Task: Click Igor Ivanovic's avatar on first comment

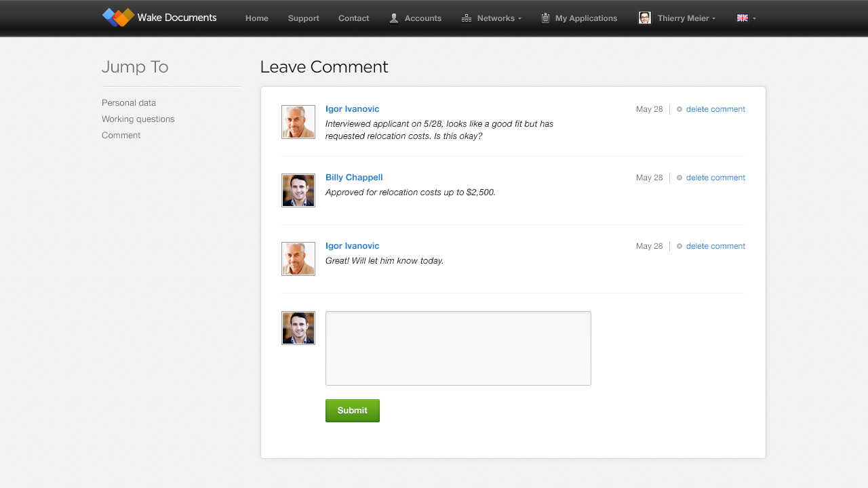Action: tap(298, 122)
